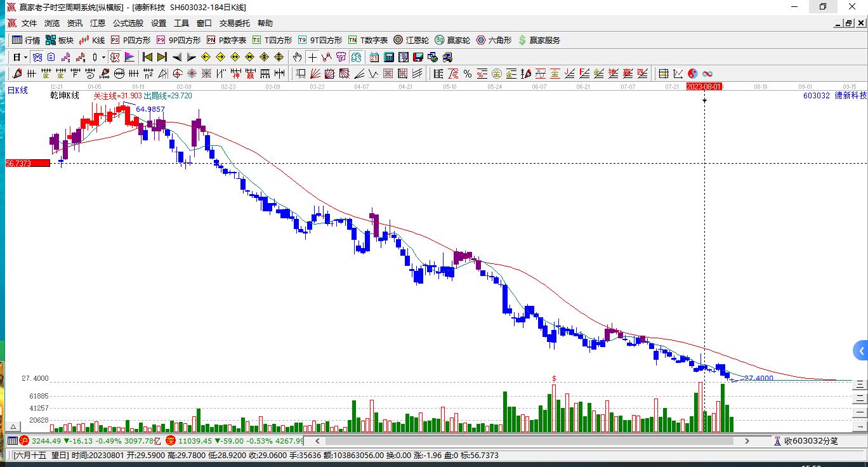Click the yellow grid table icon

click(x=664, y=74)
